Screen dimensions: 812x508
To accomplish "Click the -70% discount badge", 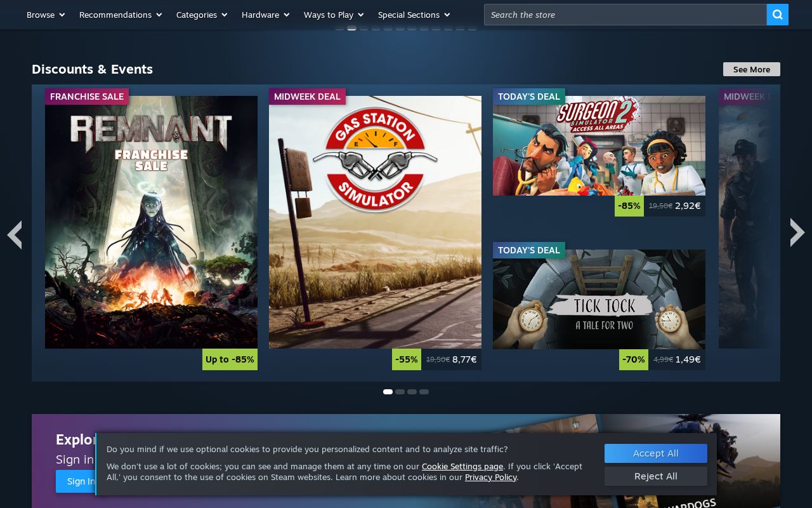I will click(x=634, y=359).
